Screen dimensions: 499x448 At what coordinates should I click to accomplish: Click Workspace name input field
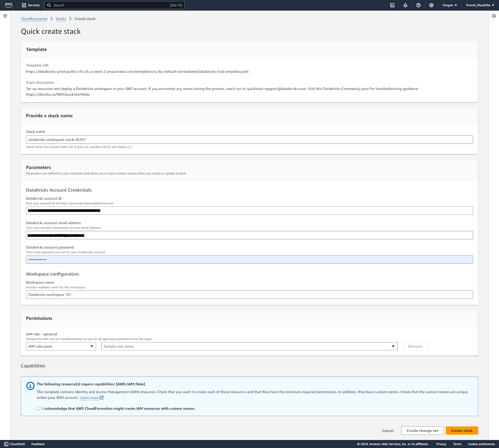click(x=249, y=295)
